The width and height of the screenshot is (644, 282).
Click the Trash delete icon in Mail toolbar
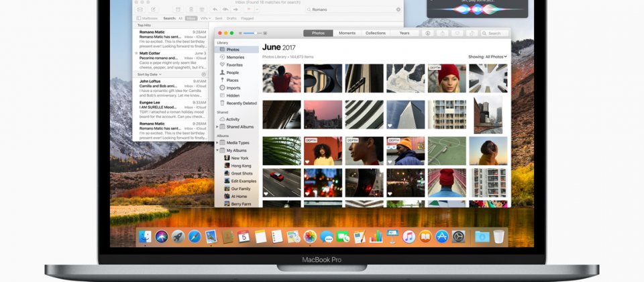point(190,9)
